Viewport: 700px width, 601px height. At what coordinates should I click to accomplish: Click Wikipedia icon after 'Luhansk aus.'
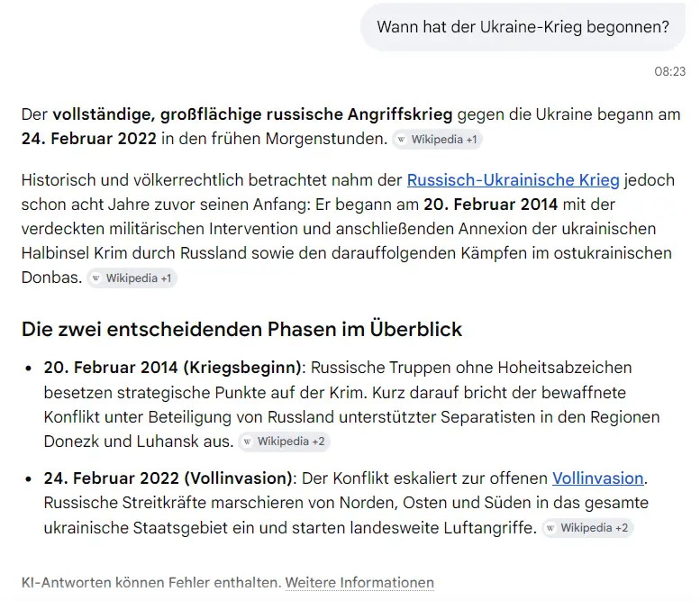click(x=247, y=442)
